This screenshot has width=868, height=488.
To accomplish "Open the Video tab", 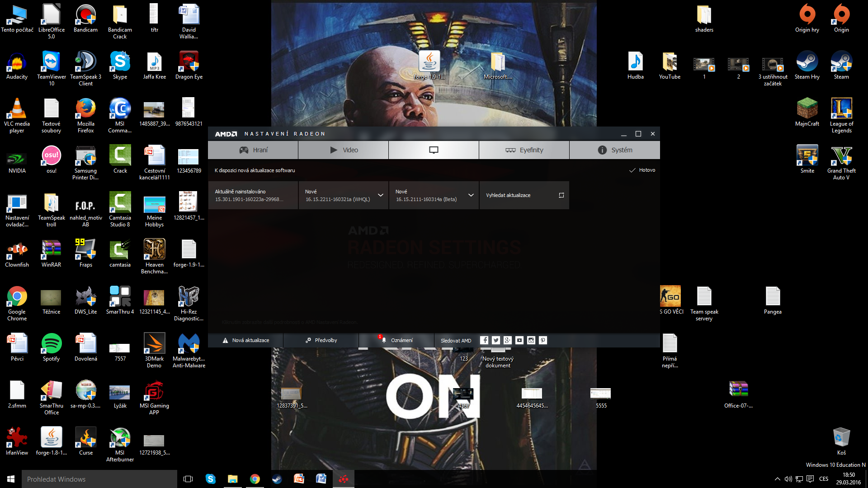I will pyautogui.click(x=344, y=150).
